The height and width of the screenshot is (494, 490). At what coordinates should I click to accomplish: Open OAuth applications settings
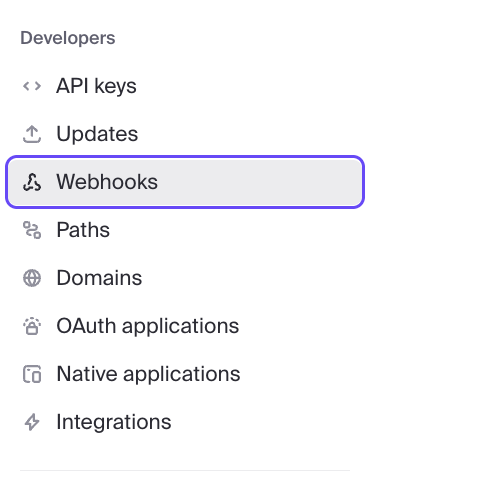click(x=148, y=326)
